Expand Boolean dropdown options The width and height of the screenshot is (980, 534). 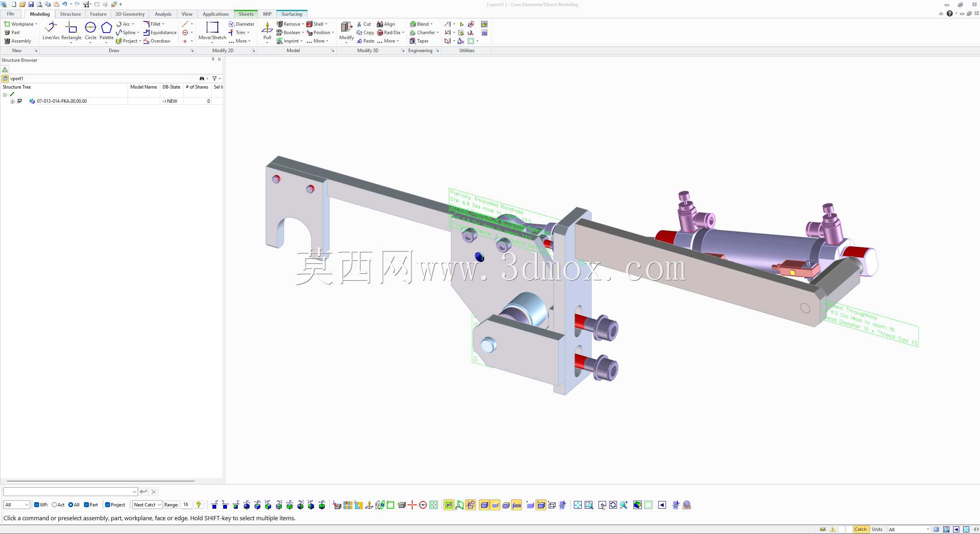(x=303, y=33)
